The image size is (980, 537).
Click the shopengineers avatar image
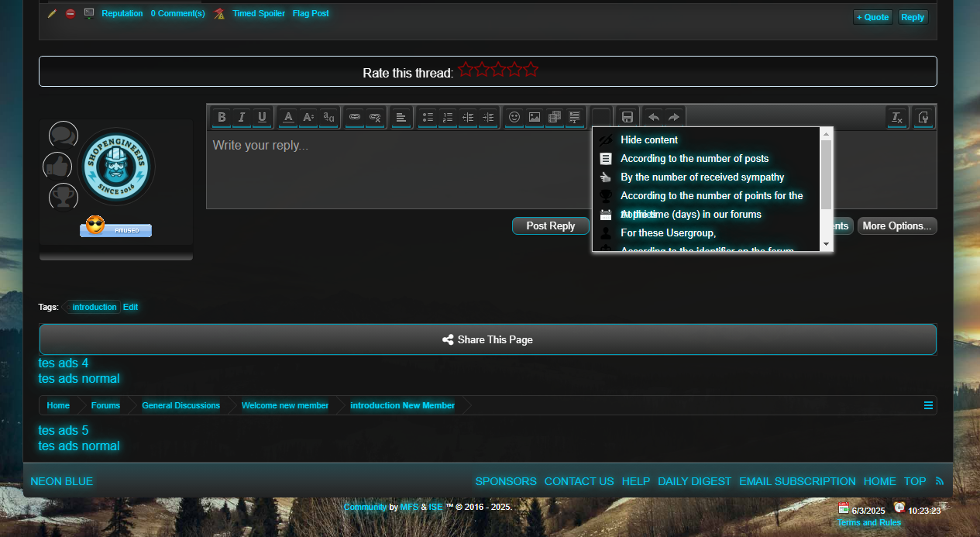point(116,167)
